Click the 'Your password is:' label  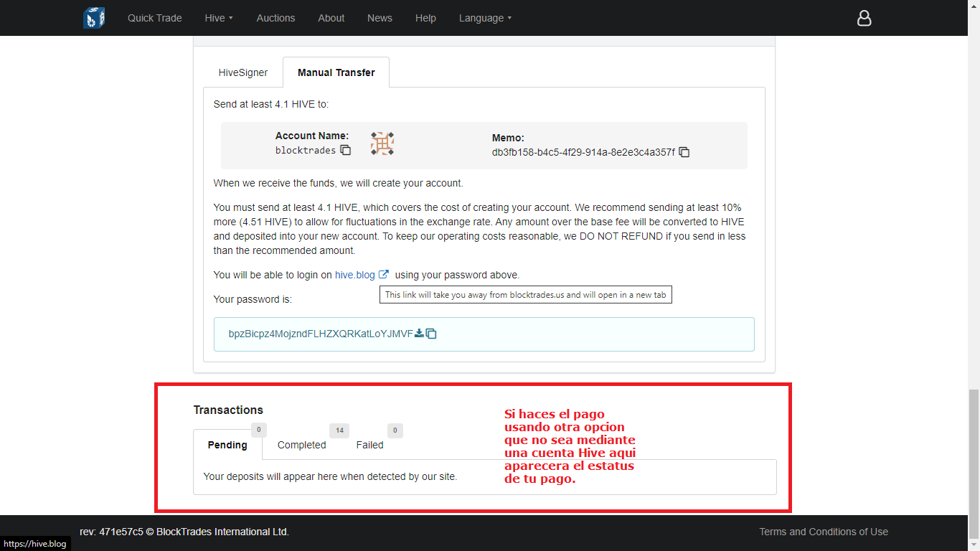pos(253,299)
